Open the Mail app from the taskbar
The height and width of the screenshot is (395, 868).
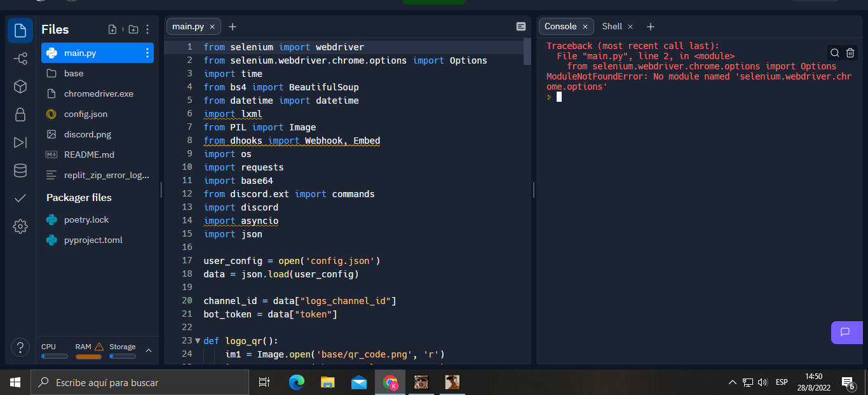tap(359, 382)
